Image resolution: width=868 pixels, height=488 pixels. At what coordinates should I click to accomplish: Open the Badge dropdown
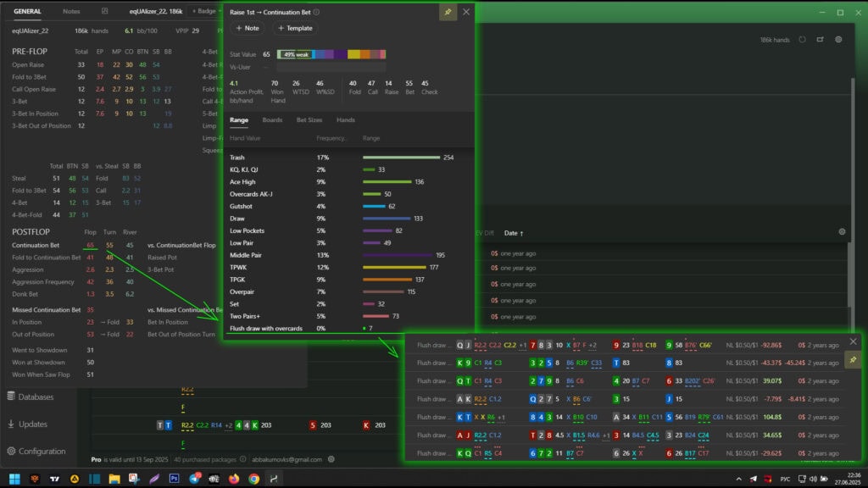coord(205,12)
